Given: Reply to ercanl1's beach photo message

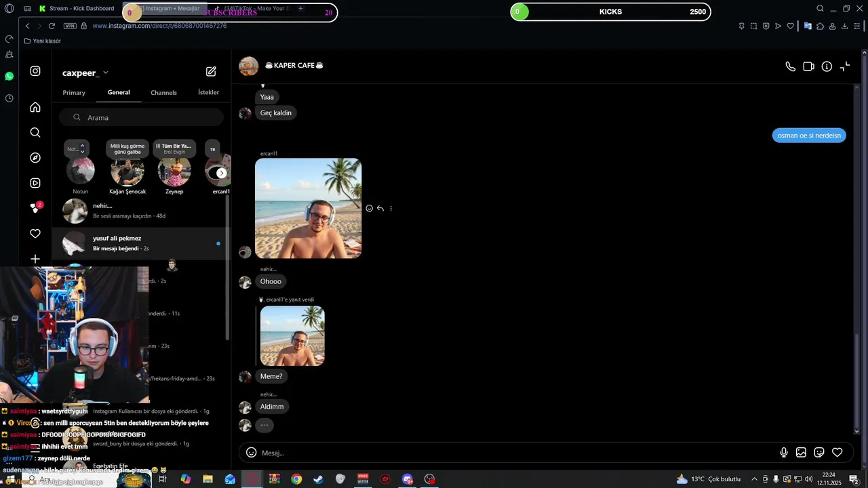Looking at the screenshot, I should pyautogui.click(x=380, y=209).
